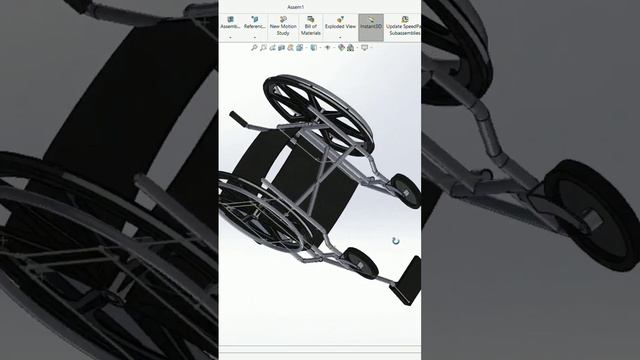Viewport: 640px width, 360px height.
Task: Click the Previous View icon
Action: (272, 48)
